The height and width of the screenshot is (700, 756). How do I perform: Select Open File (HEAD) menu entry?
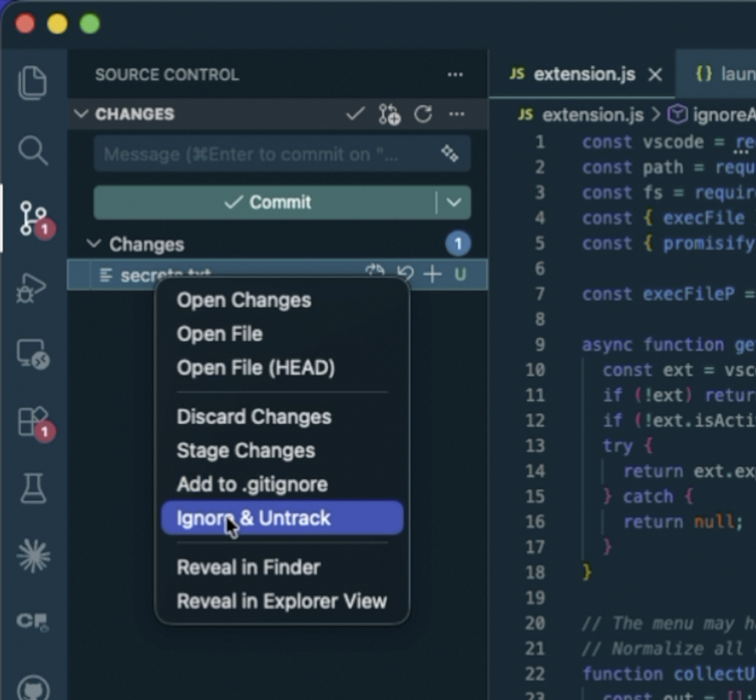tap(255, 367)
